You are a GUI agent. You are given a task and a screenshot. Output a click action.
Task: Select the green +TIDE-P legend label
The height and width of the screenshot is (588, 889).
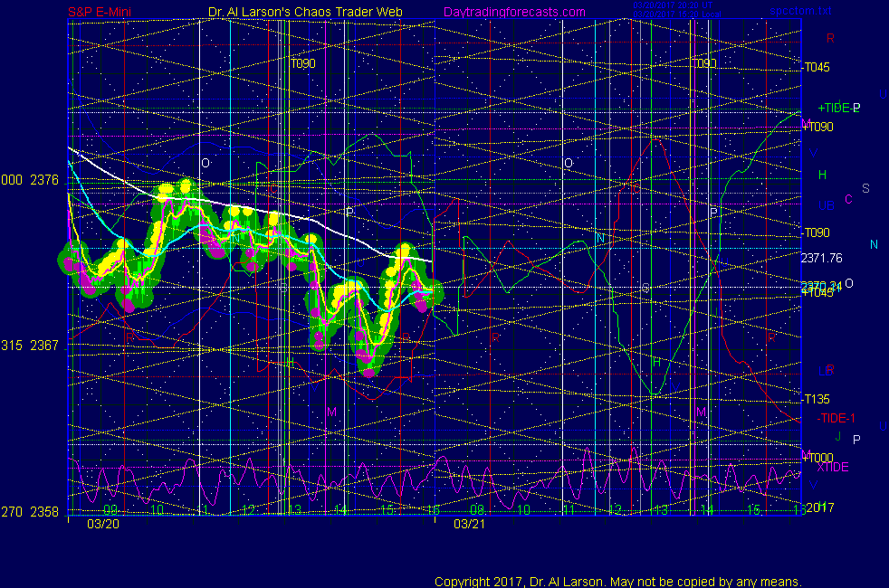(838, 108)
